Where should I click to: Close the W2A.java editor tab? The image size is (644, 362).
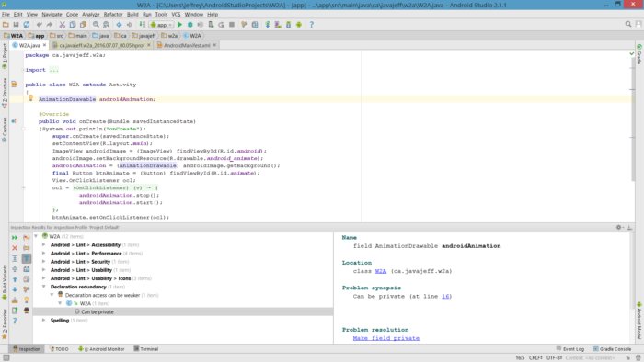(x=45, y=45)
